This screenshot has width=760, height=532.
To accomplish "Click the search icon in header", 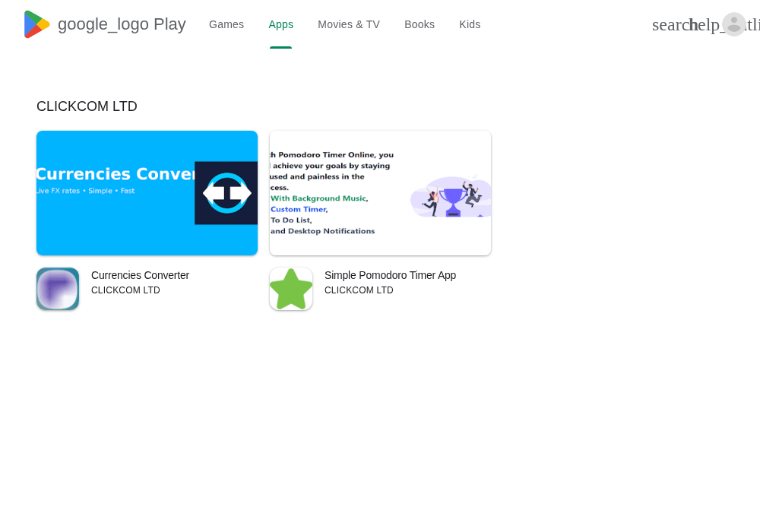I will click(x=670, y=25).
